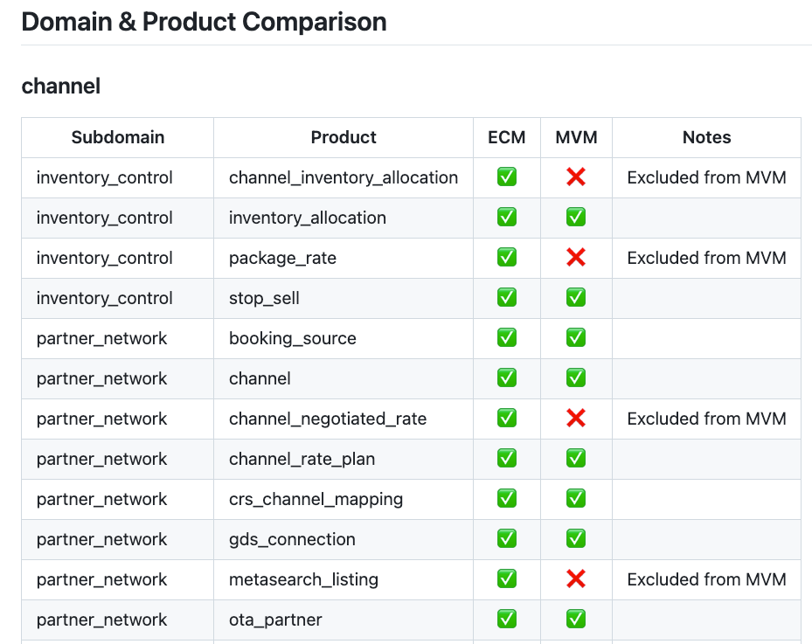The height and width of the screenshot is (644, 812).
Task: Click MVM checkmark for ota_partner
Action: click(576, 620)
